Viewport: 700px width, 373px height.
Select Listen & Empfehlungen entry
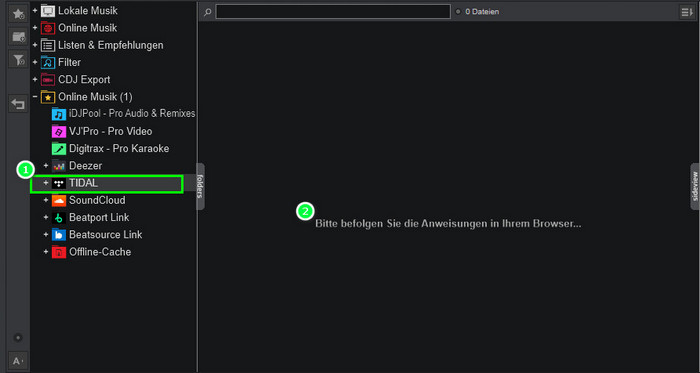coord(111,45)
